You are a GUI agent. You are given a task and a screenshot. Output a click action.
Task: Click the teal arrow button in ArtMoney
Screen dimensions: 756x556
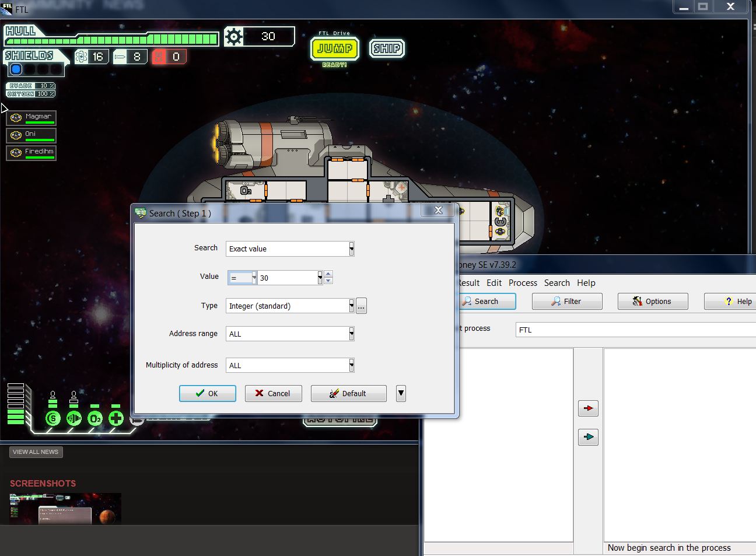588,437
